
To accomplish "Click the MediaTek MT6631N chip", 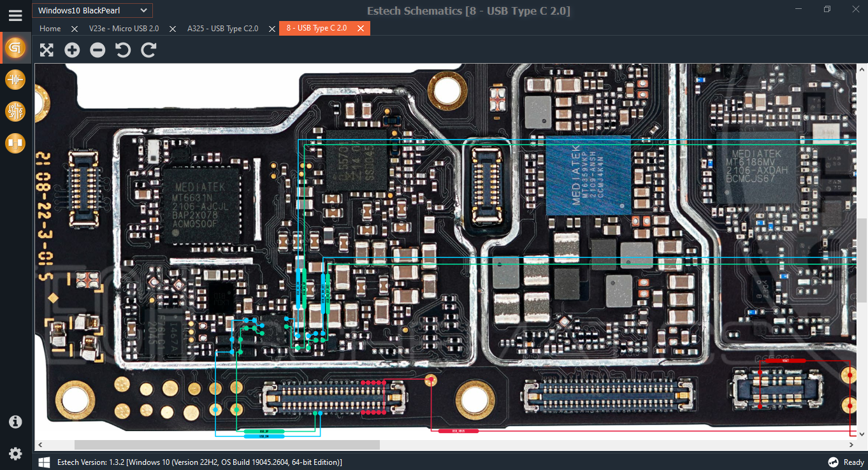I will (x=201, y=206).
